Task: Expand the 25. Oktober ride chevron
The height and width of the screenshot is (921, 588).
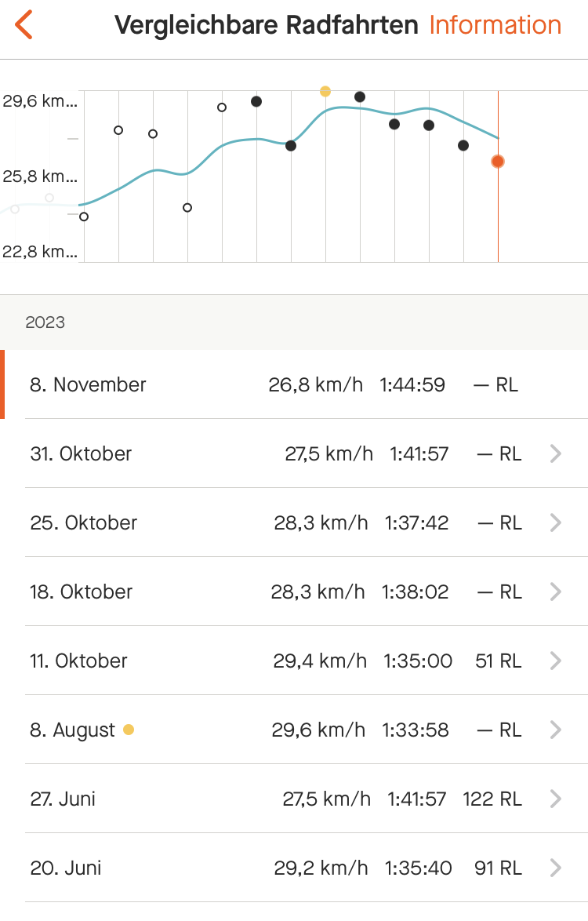Action: (556, 522)
